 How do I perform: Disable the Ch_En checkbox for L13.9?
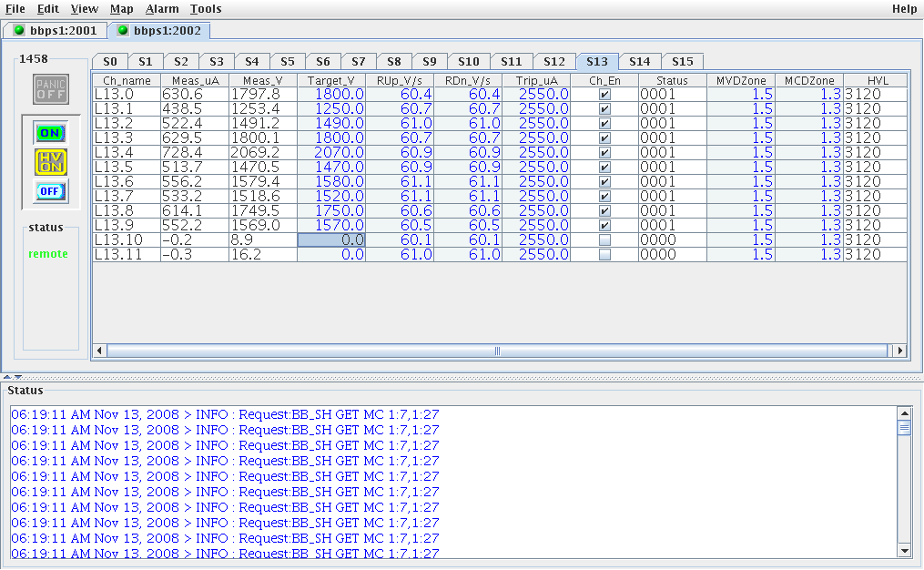604,225
